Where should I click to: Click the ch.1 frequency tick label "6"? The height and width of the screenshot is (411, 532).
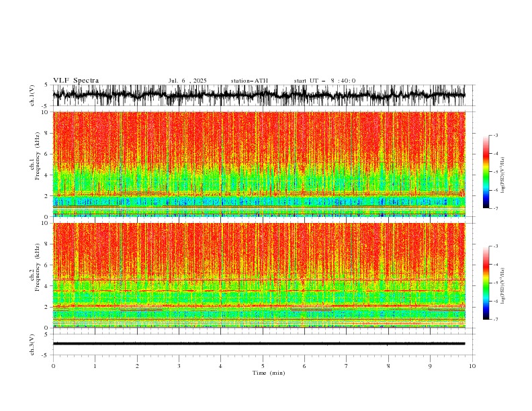[46, 154]
